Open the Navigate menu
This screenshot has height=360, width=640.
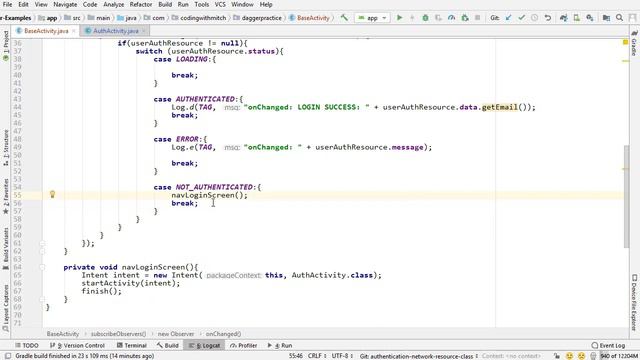click(65, 4)
